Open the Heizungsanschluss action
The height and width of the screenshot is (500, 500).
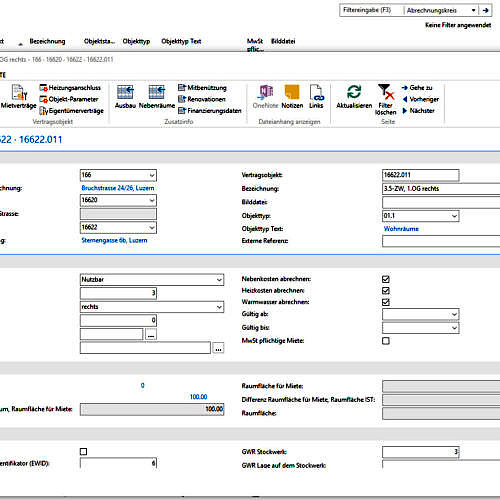click(x=70, y=88)
